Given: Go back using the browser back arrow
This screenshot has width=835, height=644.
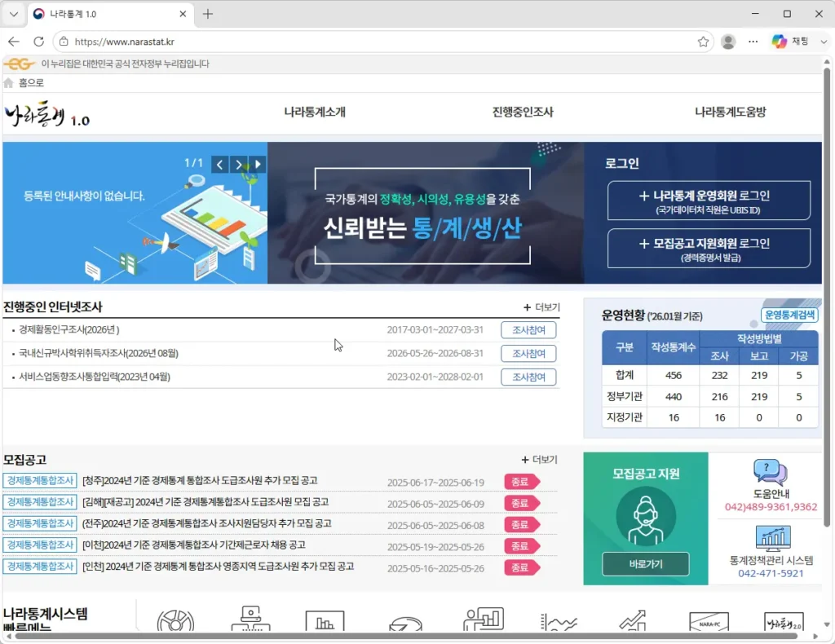Looking at the screenshot, I should [14, 42].
